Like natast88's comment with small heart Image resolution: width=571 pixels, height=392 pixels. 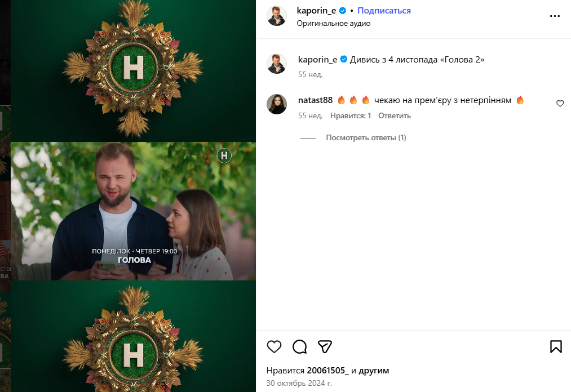click(x=560, y=104)
